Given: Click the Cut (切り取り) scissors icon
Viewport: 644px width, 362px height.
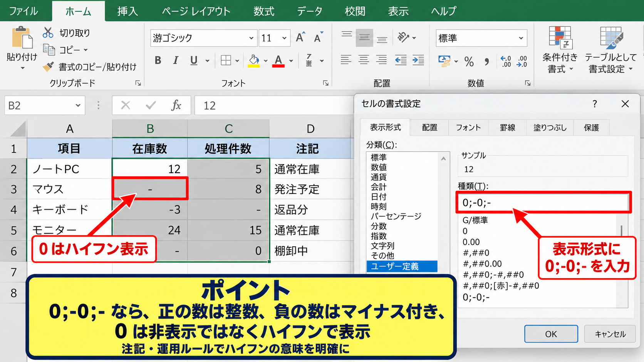Looking at the screenshot, I should pos(48,33).
